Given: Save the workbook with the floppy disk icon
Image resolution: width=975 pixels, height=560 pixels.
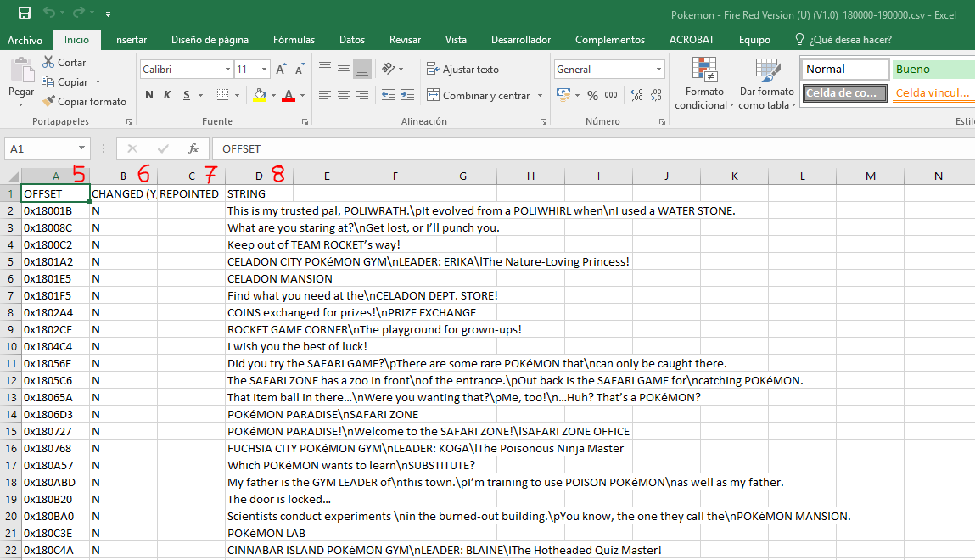Looking at the screenshot, I should pyautogui.click(x=25, y=13).
